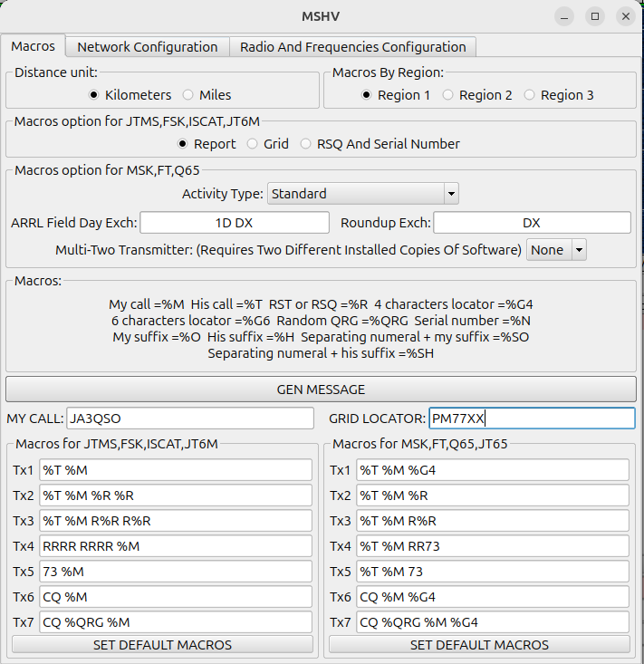644x664 pixels.
Task: Select the Report macros option
Action: [207, 144]
